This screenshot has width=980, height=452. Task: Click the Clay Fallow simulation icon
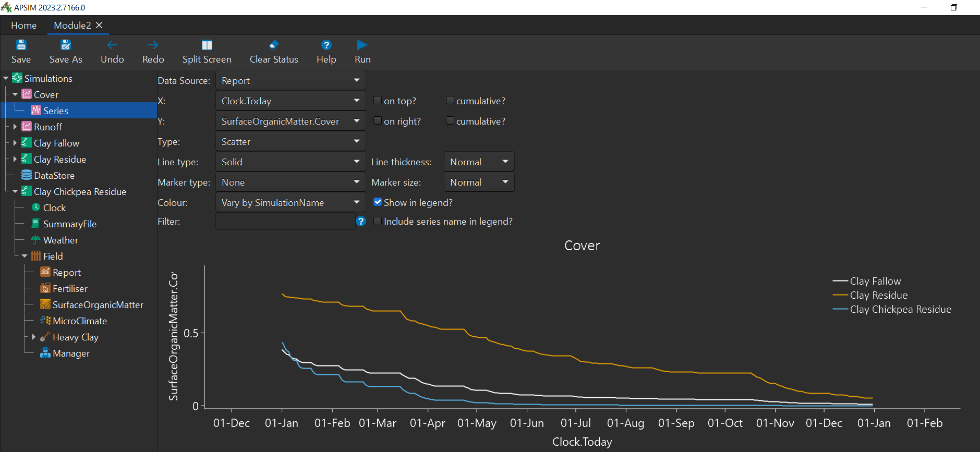pos(27,143)
